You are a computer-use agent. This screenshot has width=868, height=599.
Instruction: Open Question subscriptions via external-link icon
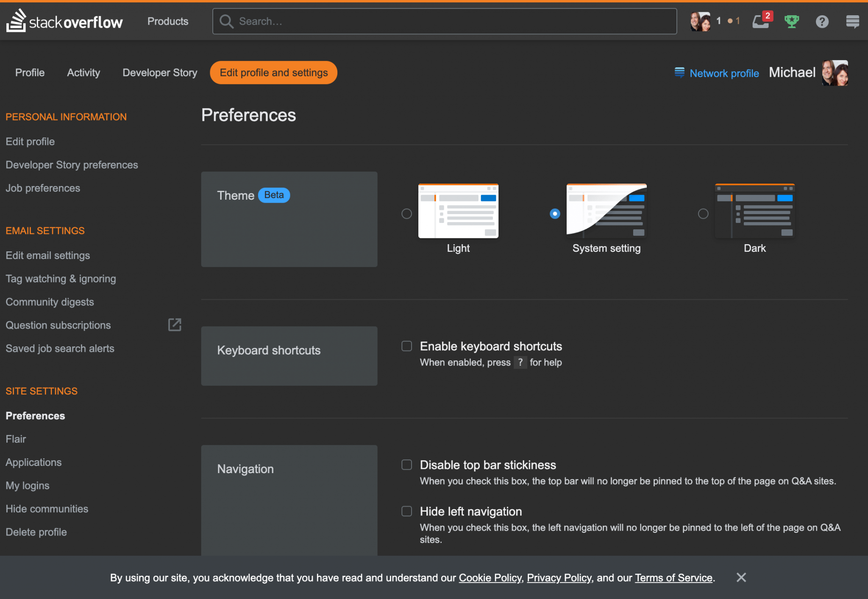pyautogui.click(x=175, y=325)
